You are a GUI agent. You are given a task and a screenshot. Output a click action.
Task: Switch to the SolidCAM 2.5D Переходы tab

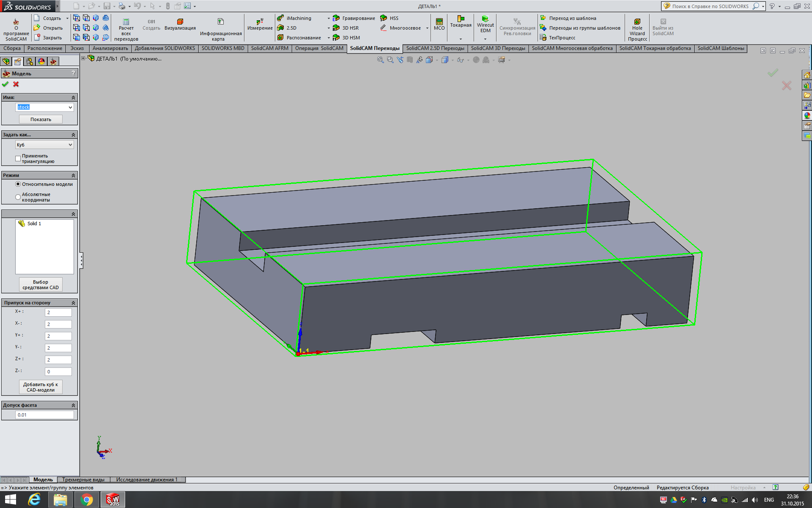pos(435,48)
